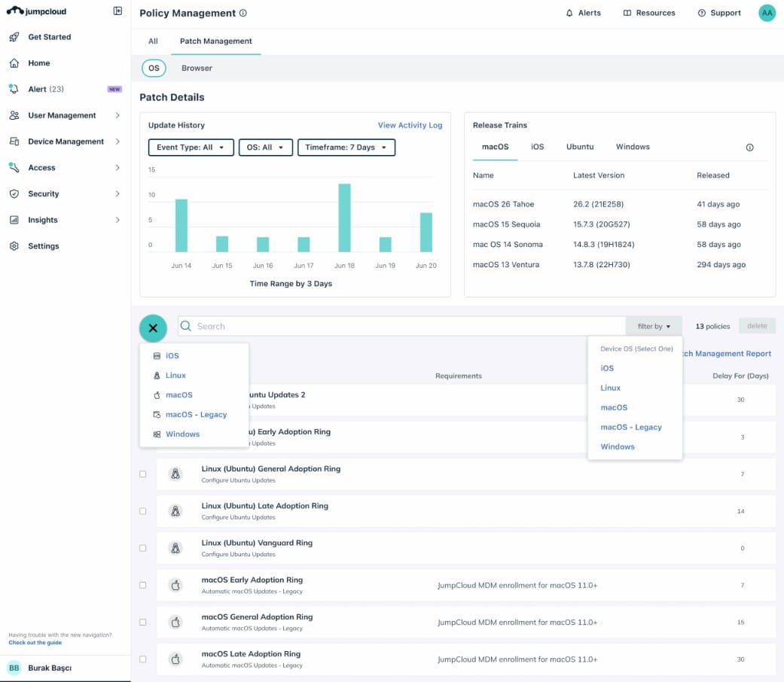Click the Windows icon in add menu
Viewport: 784px width, 682px height.
pos(157,434)
